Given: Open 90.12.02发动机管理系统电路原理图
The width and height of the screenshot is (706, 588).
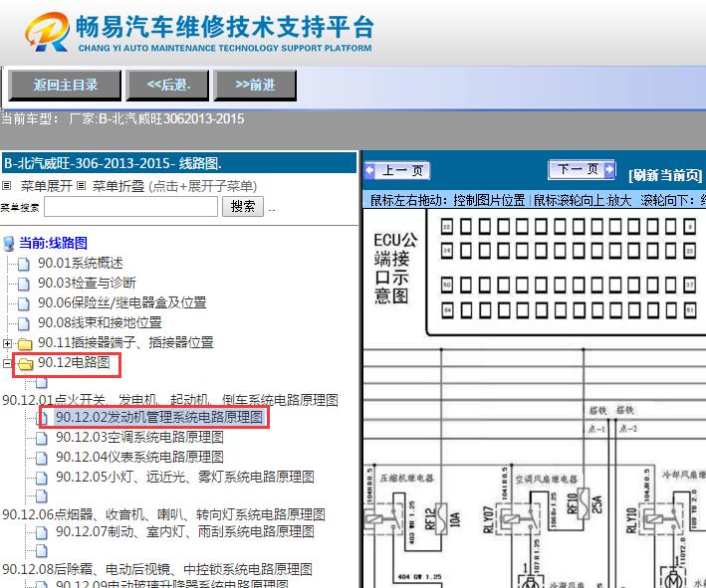Looking at the screenshot, I should click(159, 417).
